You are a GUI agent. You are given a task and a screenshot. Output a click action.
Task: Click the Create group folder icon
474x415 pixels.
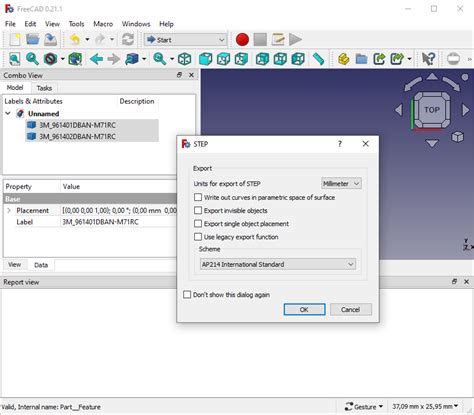[x=361, y=59]
